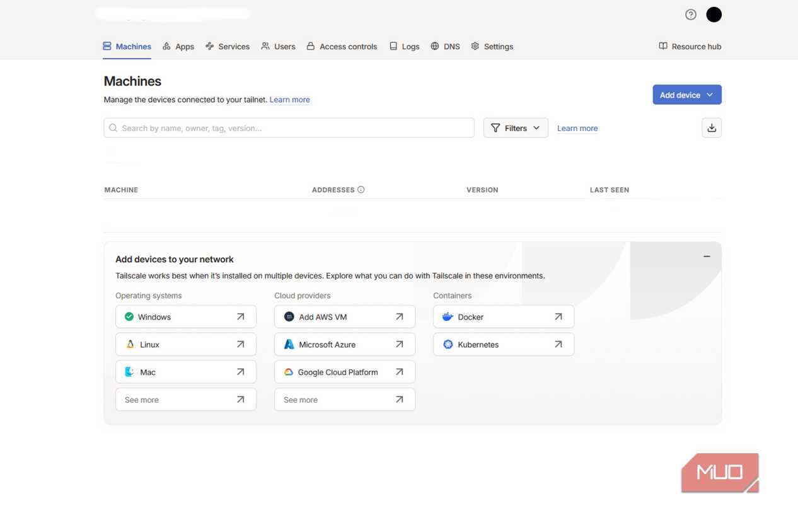
Task: Click the Windows green checkmark icon
Action: coord(129,316)
